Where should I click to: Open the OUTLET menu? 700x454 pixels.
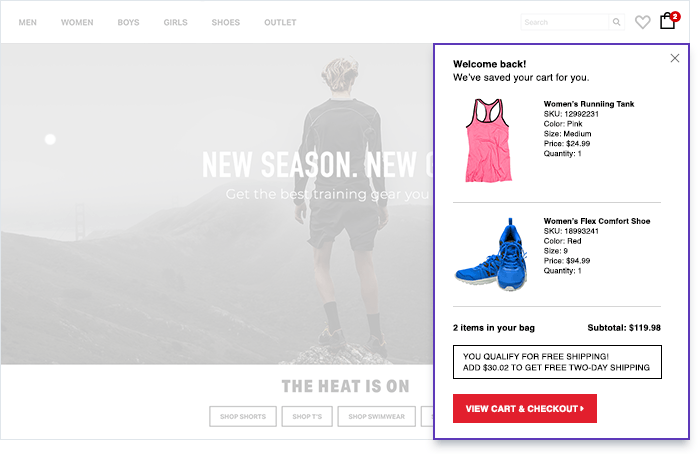280,22
